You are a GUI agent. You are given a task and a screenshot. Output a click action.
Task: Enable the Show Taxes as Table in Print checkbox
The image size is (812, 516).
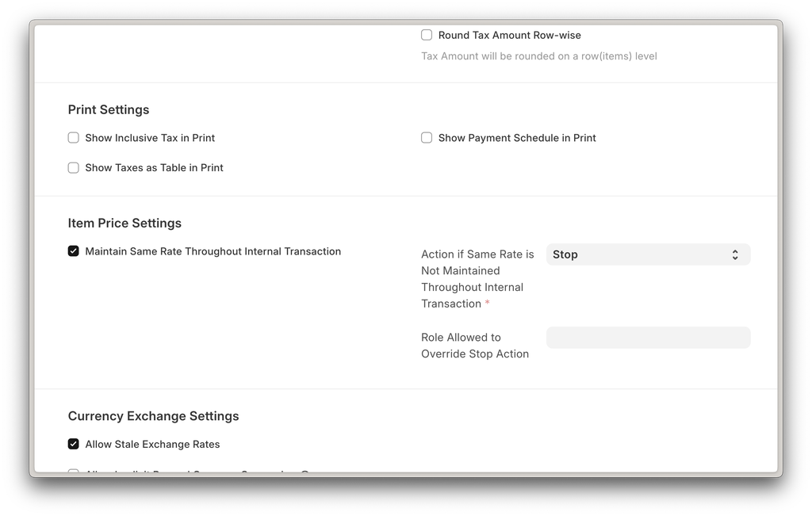tap(74, 168)
